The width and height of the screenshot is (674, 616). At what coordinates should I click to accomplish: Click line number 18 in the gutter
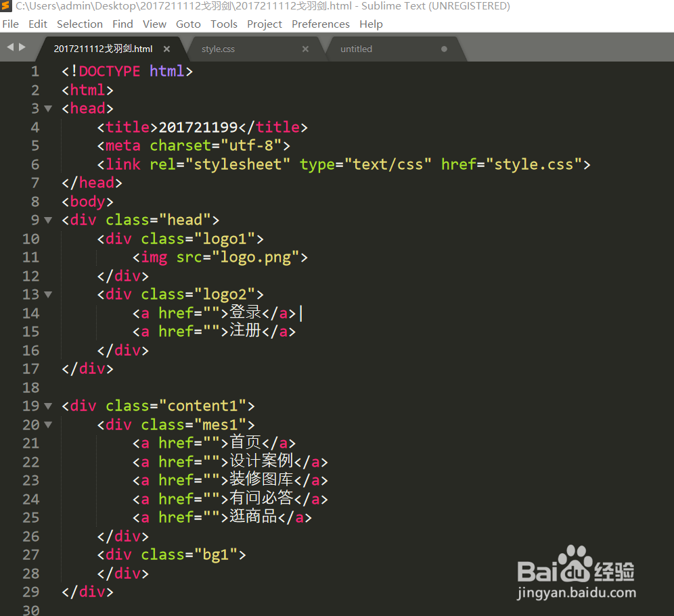click(x=30, y=387)
